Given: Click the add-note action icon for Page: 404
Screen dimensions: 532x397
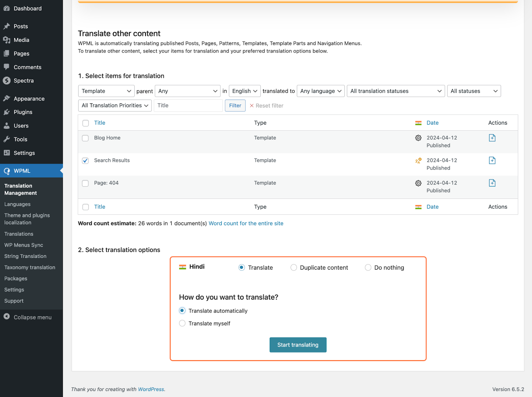Looking at the screenshot, I should tap(492, 183).
